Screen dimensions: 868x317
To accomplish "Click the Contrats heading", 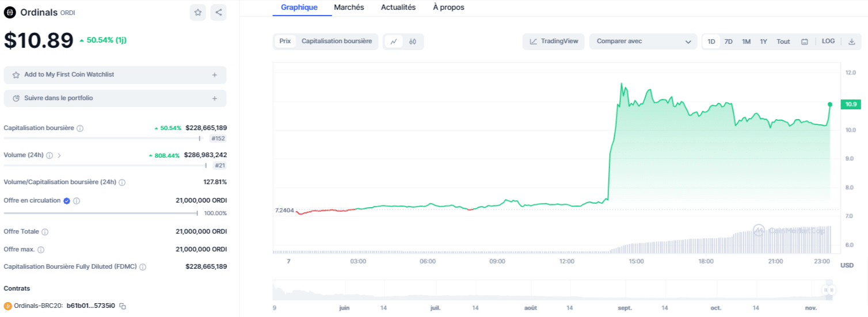I will [17, 288].
